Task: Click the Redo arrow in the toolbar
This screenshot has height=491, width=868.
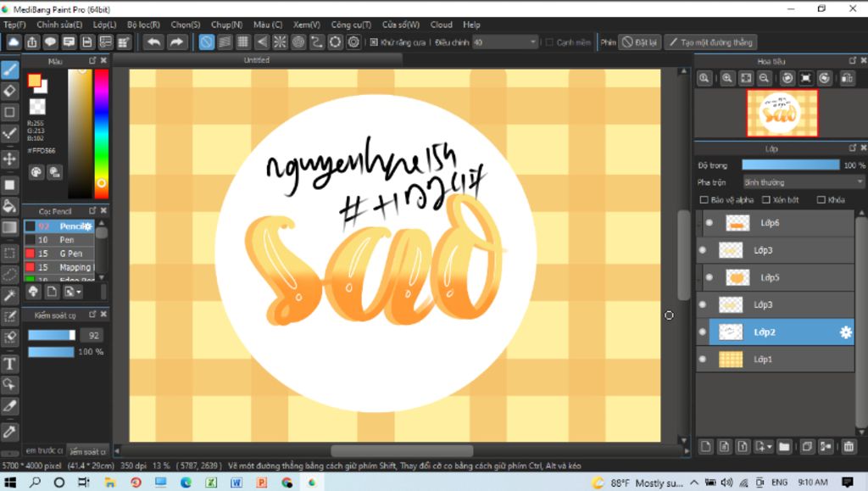Action: [x=176, y=42]
